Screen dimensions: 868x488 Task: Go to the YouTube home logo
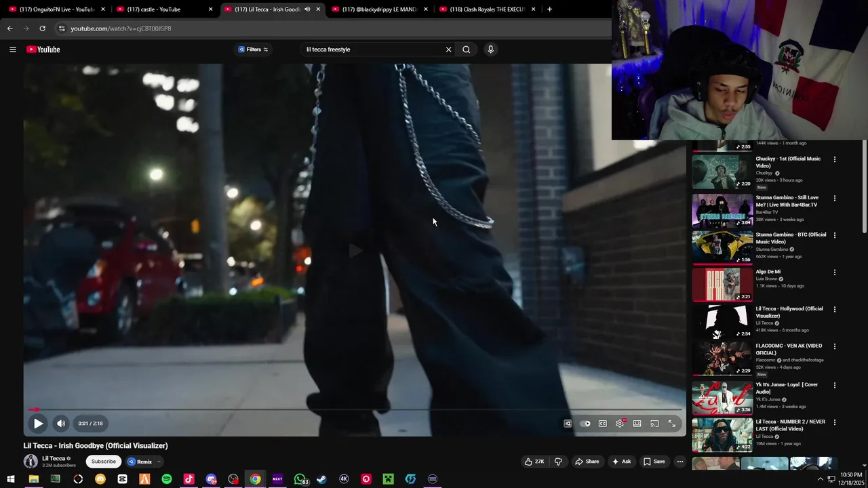43,49
